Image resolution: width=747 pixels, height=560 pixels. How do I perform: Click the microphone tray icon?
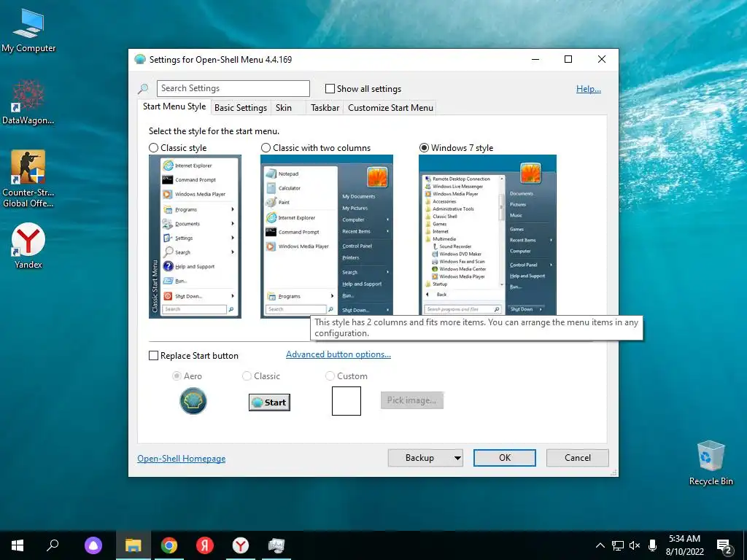point(653,545)
